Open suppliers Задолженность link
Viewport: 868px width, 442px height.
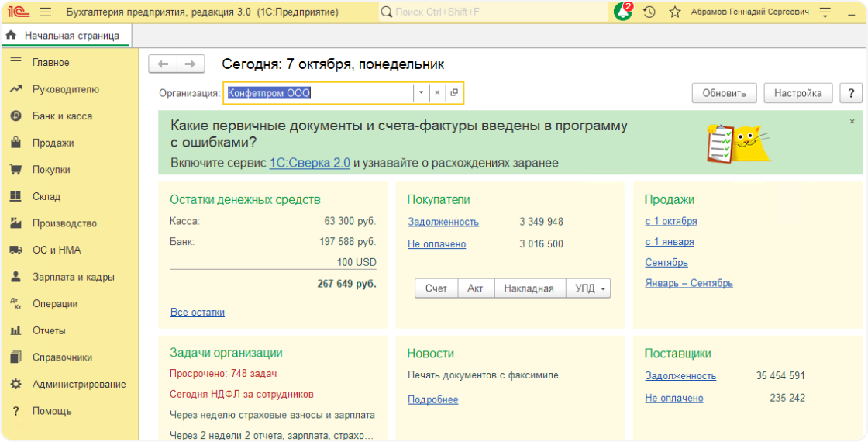click(x=680, y=376)
